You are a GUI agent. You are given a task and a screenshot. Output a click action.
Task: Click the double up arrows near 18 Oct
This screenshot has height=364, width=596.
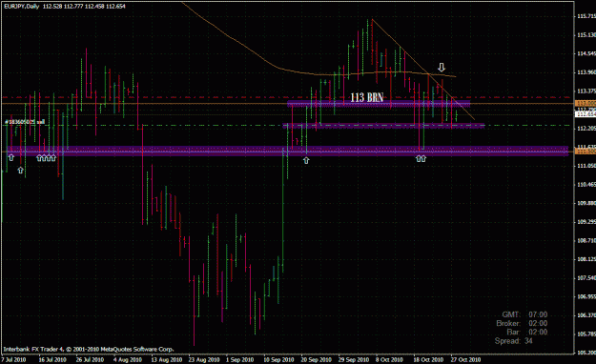click(x=421, y=158)
